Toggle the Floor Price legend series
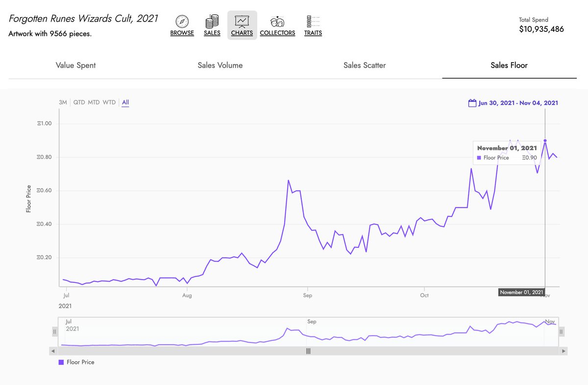The width and height of the screenshot is (588, 385). 76,362
